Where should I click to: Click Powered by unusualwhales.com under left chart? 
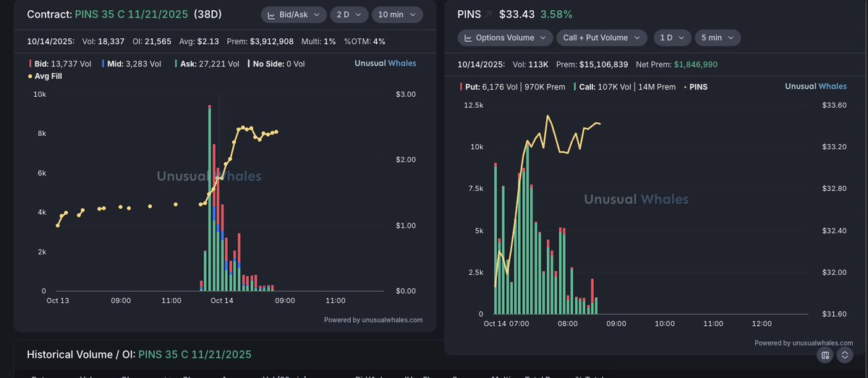point(373,319)
